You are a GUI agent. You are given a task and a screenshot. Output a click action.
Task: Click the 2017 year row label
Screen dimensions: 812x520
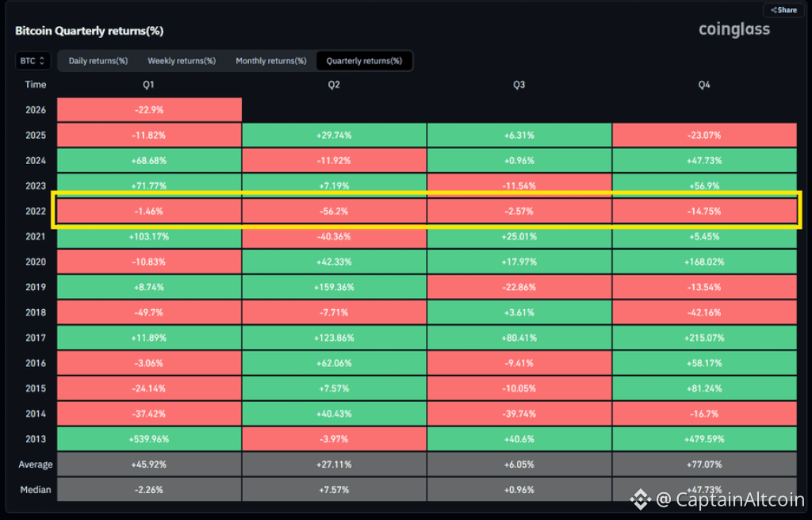(x=36, y=338)
